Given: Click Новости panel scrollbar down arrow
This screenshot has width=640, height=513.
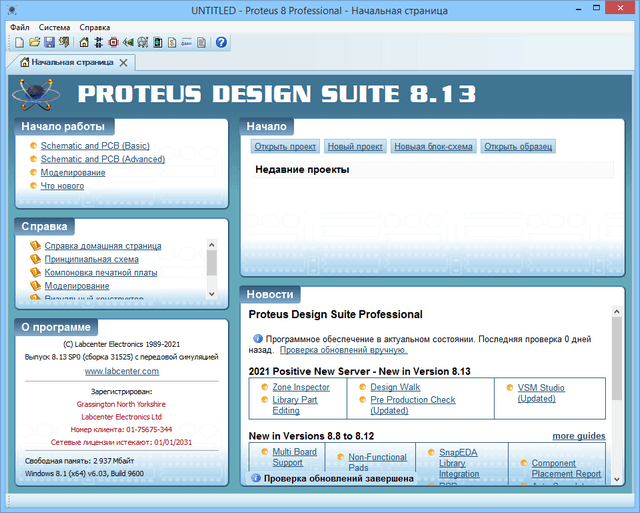Looking at the screenshot, I should tap(617, 479).
